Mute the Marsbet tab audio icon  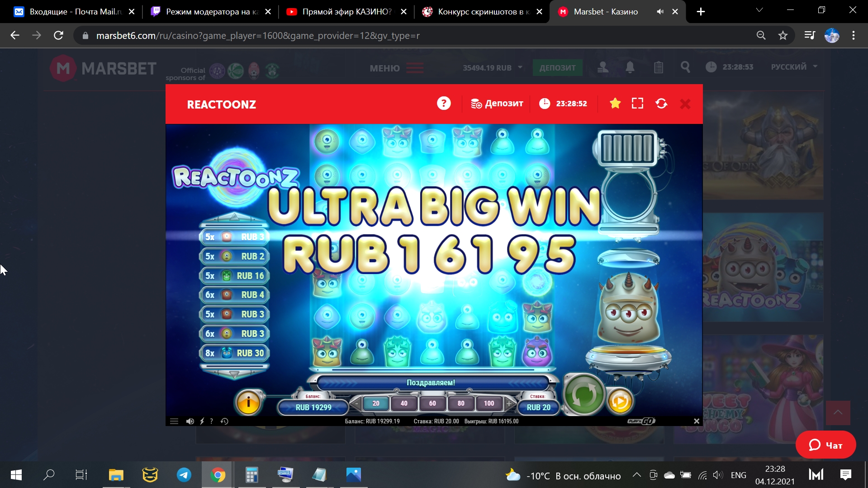660,12
